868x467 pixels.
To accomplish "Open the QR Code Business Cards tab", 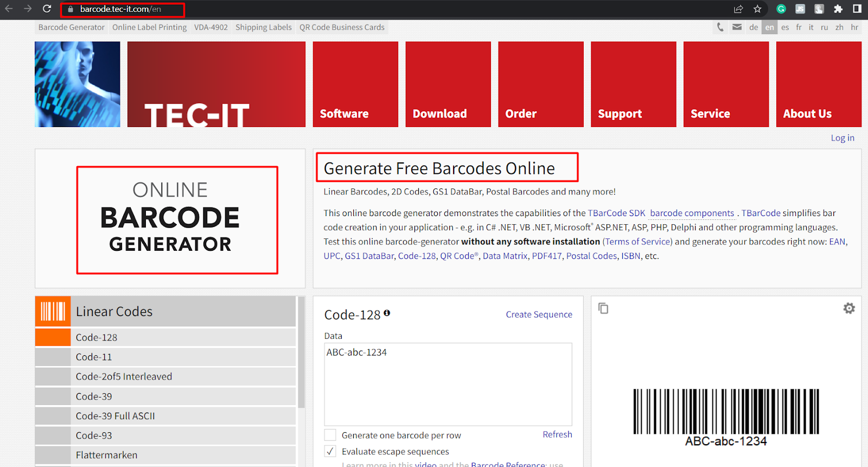I will [x=342, y=27].
